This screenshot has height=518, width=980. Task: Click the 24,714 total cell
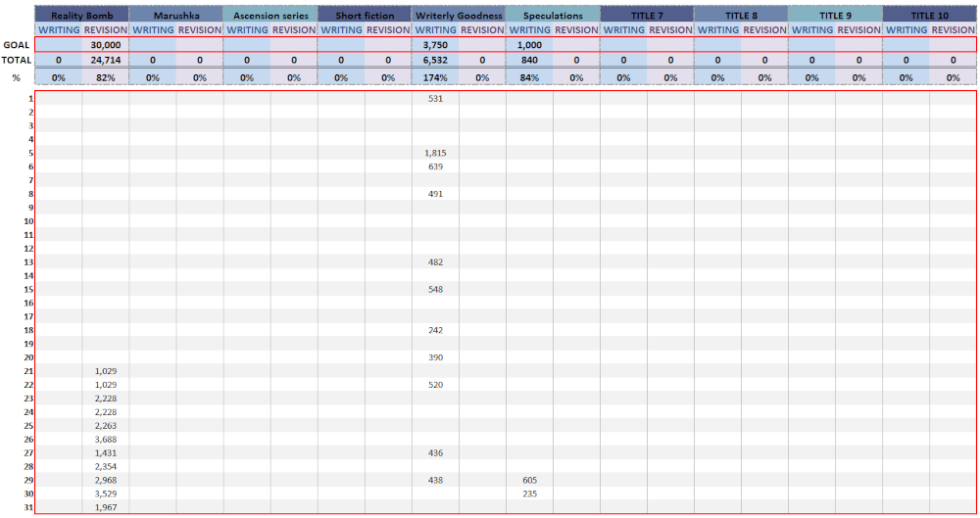pyautogui.click(x=105, y=60)
